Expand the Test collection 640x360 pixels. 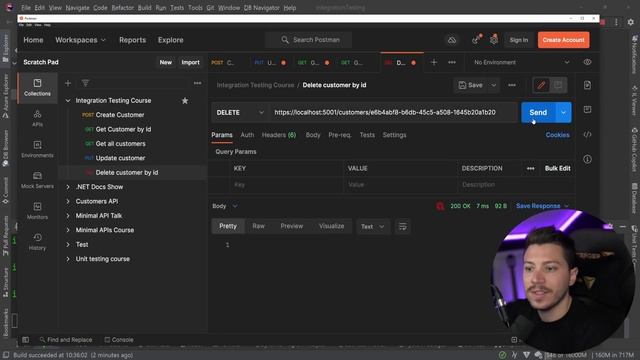coord(68,244)
